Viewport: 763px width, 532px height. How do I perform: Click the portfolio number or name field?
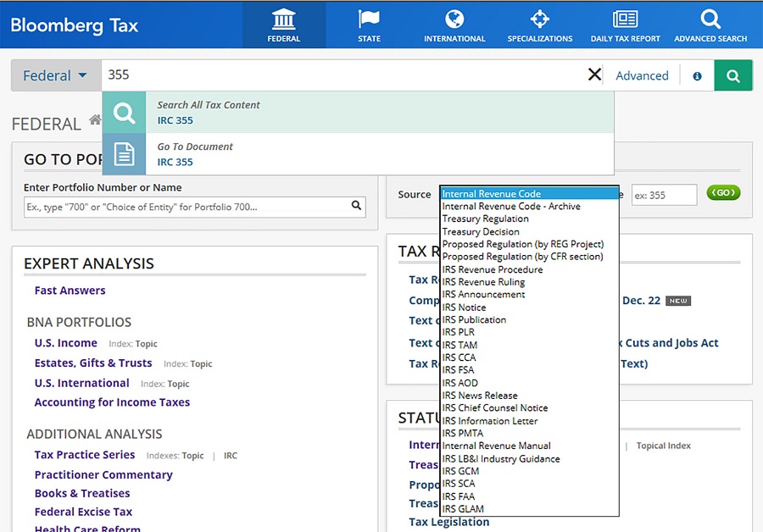point(187,206)
